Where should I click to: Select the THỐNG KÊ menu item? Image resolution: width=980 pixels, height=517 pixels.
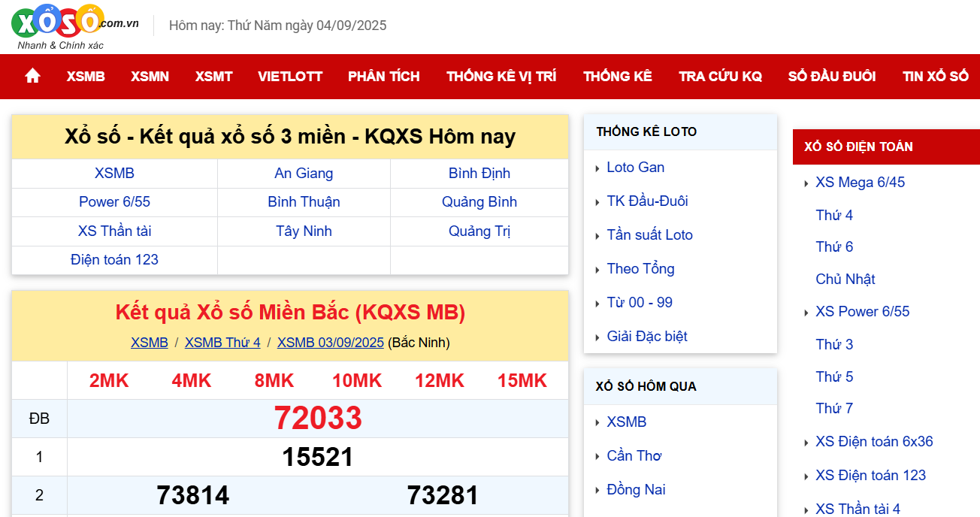click(x=617, y=76)
